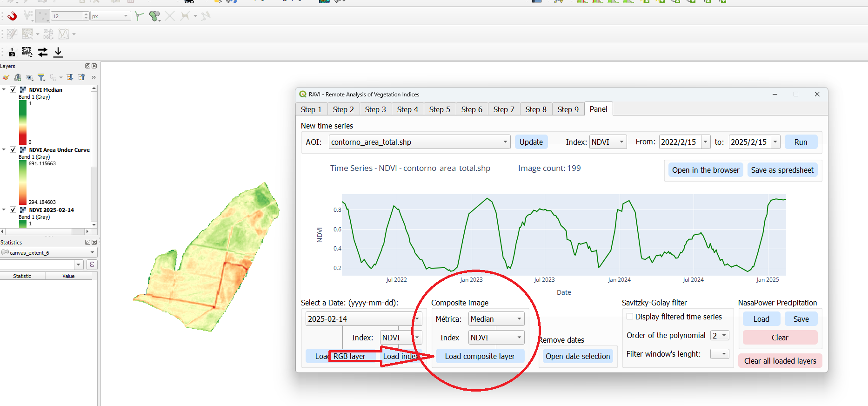Switch to the Step 5 tab
The width and height of the screenshot is (868, 406).
440,109
